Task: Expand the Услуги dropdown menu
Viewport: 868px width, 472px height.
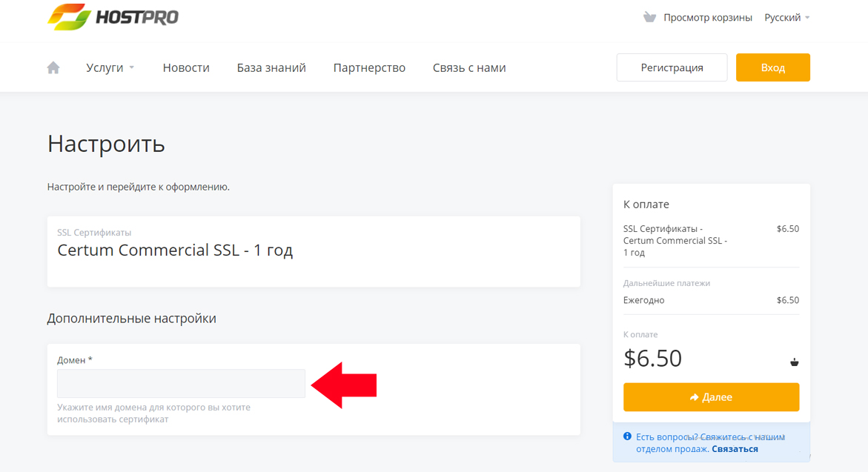Action: [x=106, y=67]
